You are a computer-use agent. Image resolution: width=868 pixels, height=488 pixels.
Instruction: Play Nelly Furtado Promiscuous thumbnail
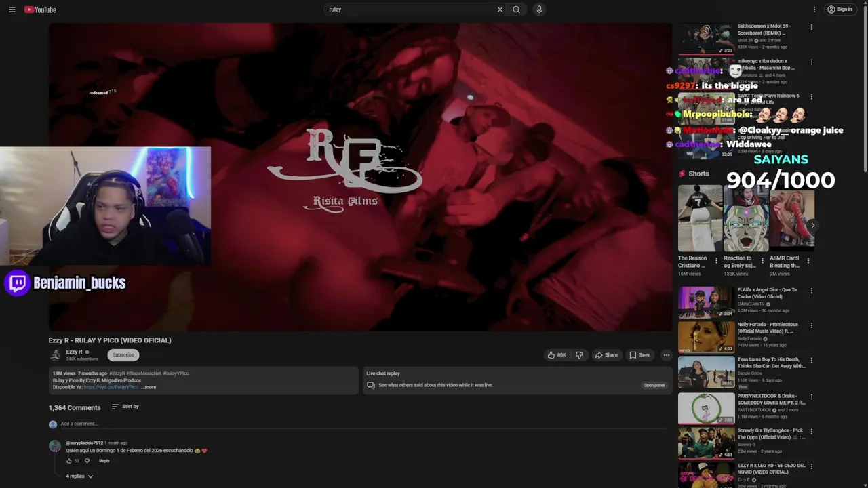(x=707, y=337)
